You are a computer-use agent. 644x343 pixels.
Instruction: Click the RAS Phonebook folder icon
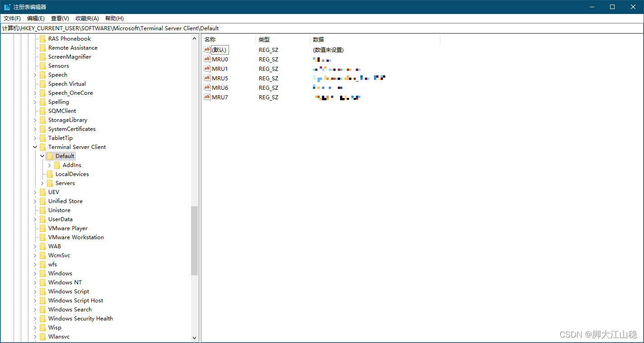[42, 39]
